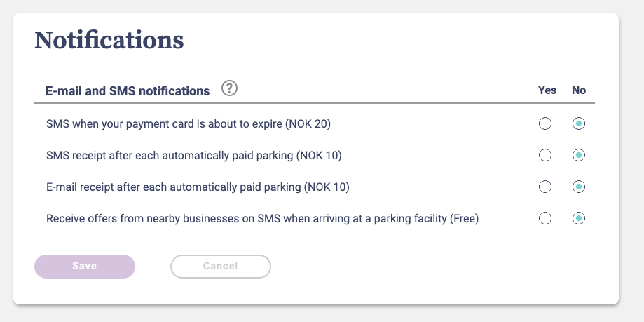644x322 pixels.
Task: Click the E-mail receipt (NOK 10) label
Action: [x=197, y=187]
